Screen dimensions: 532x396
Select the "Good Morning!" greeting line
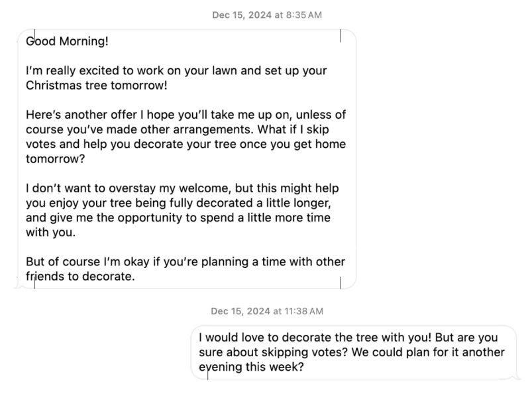click(67, 41)
